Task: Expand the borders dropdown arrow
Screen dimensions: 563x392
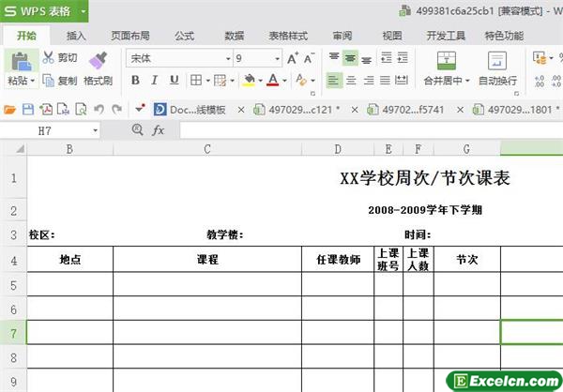Action: (x=208, y=81)
